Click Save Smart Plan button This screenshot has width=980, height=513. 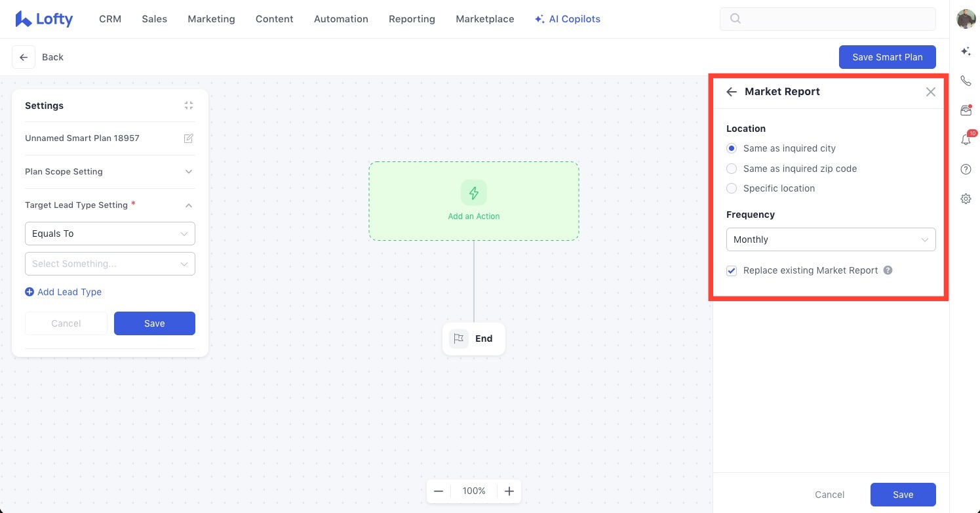(887, 57)
